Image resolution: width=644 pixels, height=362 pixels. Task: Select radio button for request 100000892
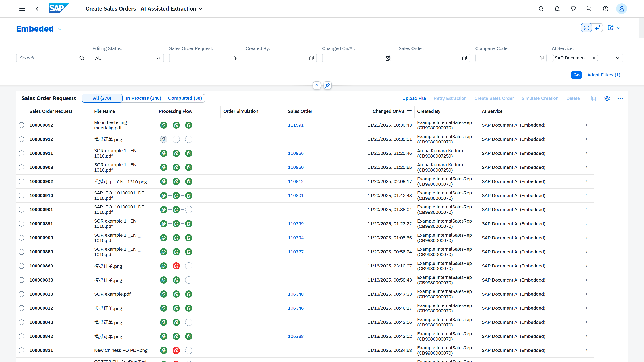[21, 125]
